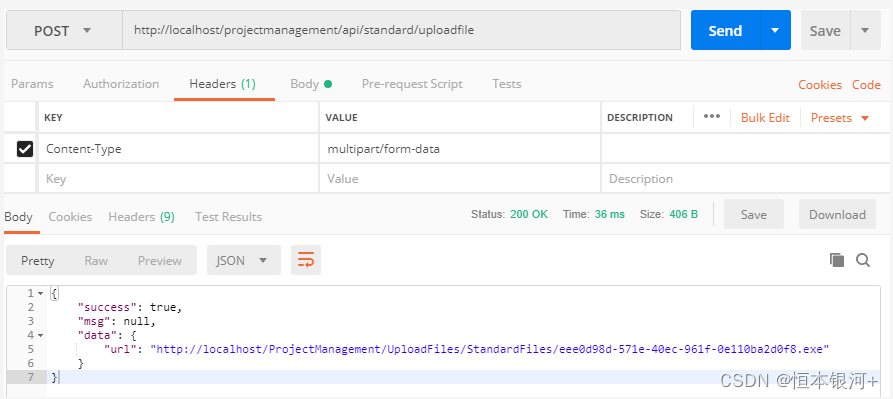Open the POST method dropdown
The width and height of the screenshot is (893, 399).
point(64,30)
